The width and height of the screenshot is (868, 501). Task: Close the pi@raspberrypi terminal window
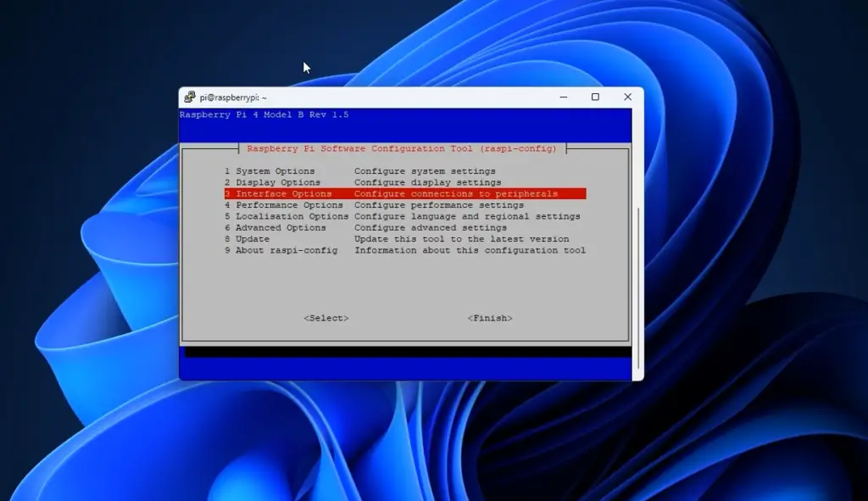(x=627, y=97)
